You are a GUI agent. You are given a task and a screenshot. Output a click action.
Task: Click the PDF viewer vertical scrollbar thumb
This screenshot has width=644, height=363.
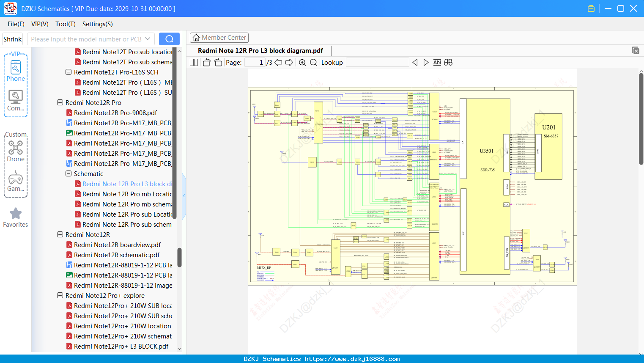point(641,118)
